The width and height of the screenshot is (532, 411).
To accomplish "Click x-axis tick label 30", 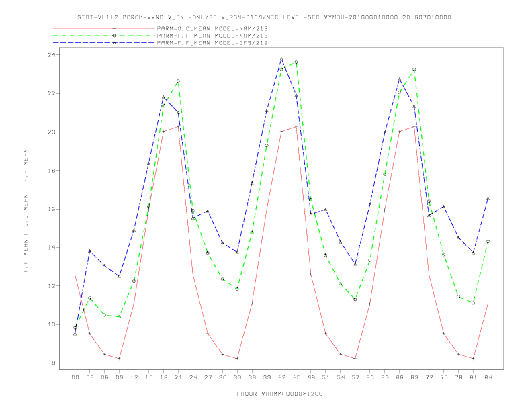I will point(222,377).
